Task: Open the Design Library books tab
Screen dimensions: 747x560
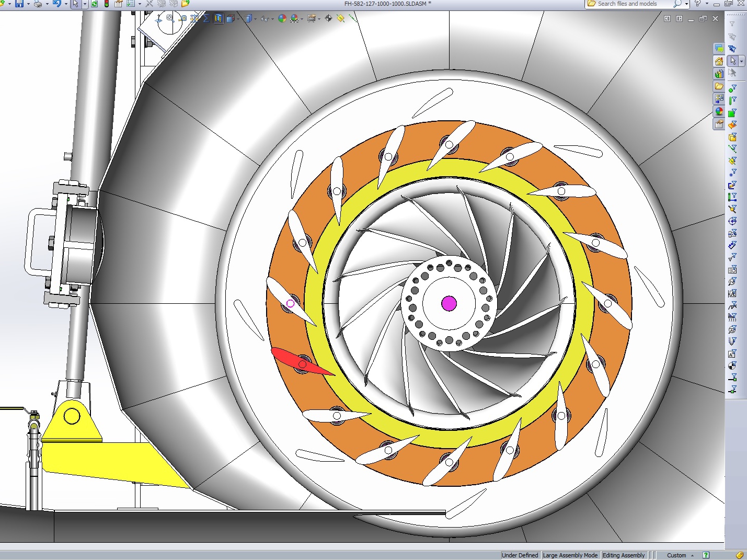Action: coord(719,74)
